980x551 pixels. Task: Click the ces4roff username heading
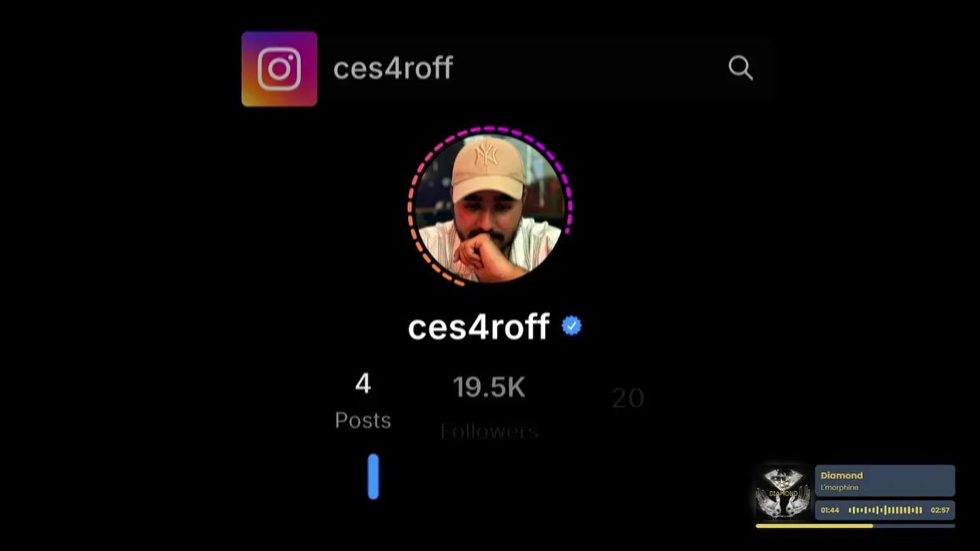coord(479,327)
